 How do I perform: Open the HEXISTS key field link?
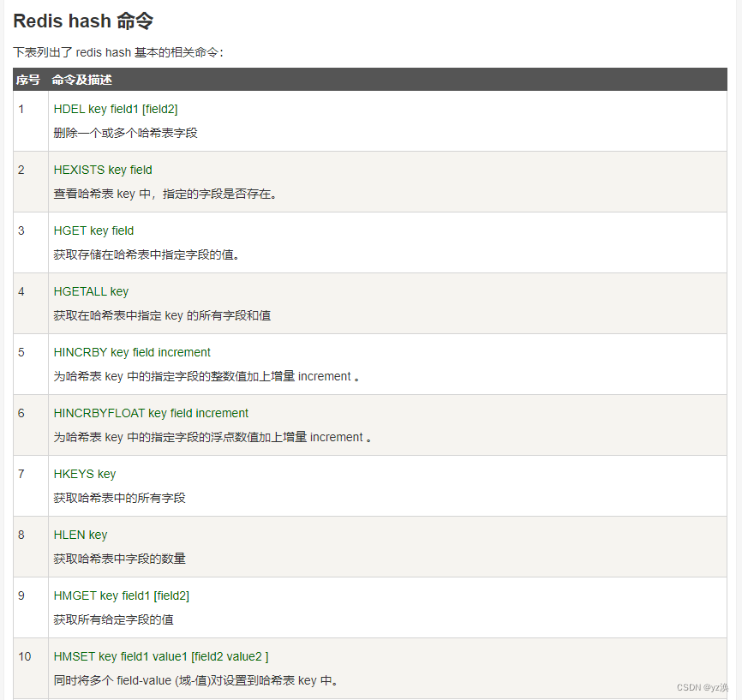(x=102, y=170)
